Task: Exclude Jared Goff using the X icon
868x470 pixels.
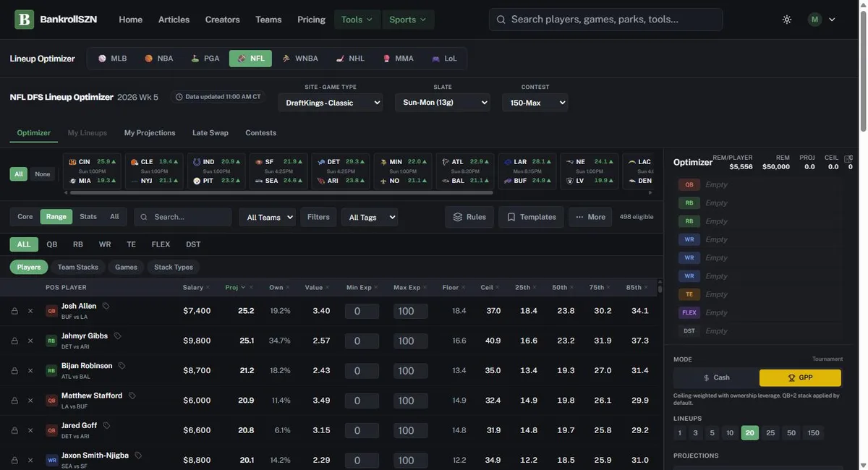Action: coord(30,430)
